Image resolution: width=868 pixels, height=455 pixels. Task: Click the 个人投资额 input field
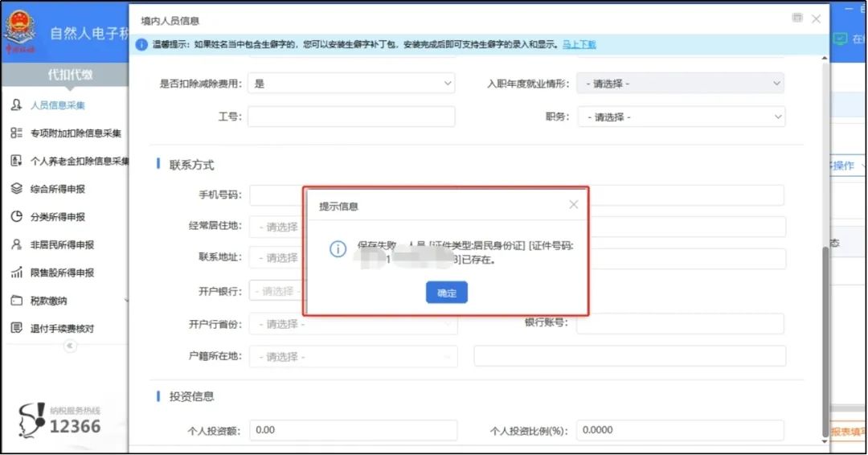(353, 431)
